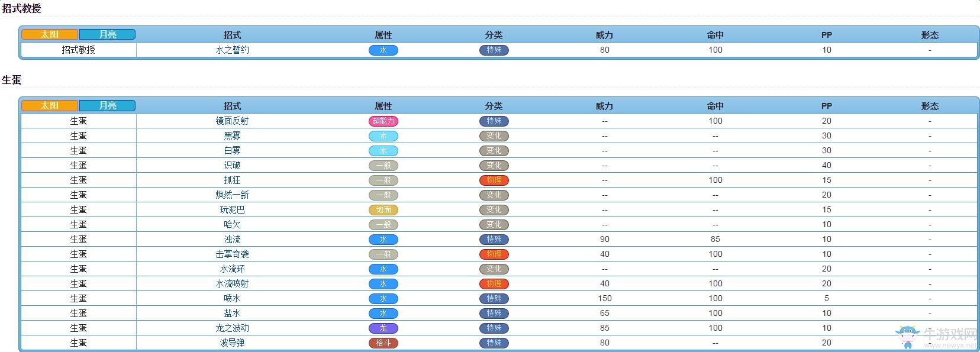Click the 命中 header in 生蛋 table
The height and width of the screenshot is (352, 980).
[x=715, y=106]
